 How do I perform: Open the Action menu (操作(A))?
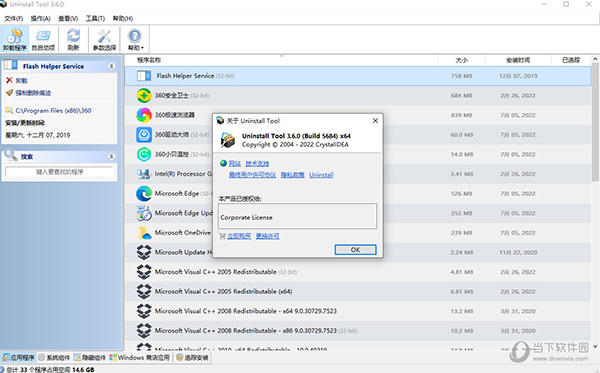point(41,18)
